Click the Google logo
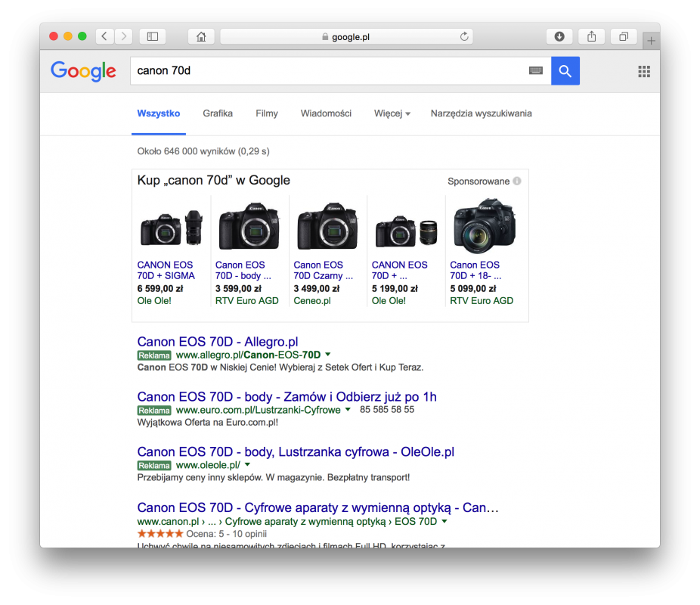Viewport: 700px width, 605px height. pyautogui.click(x=83, y=71)
